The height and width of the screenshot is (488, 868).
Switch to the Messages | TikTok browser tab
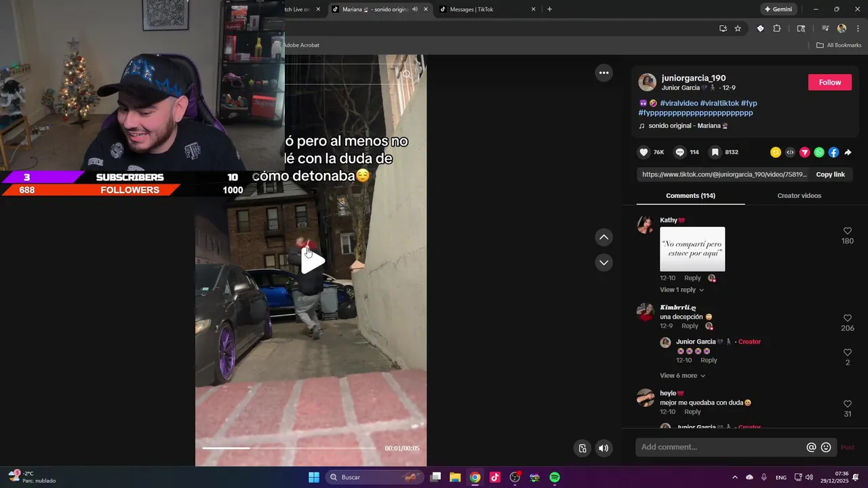tap(486, 9)
